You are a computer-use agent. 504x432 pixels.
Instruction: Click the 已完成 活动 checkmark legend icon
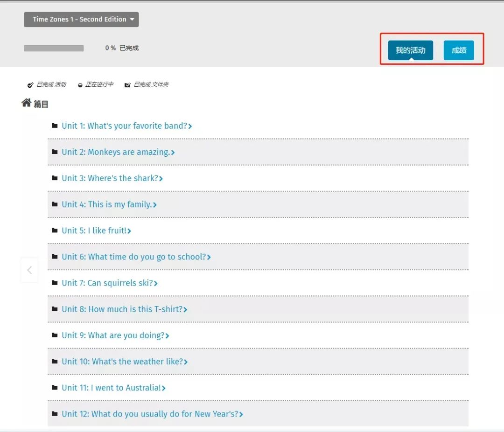[30, 85]
